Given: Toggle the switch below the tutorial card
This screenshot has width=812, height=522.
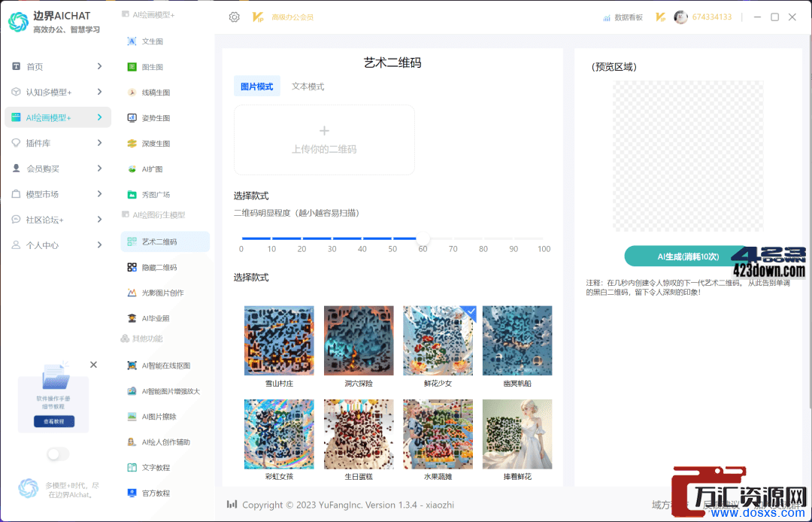Looking at the screenshot, I should pyautogui.click(x=58, y=454).
